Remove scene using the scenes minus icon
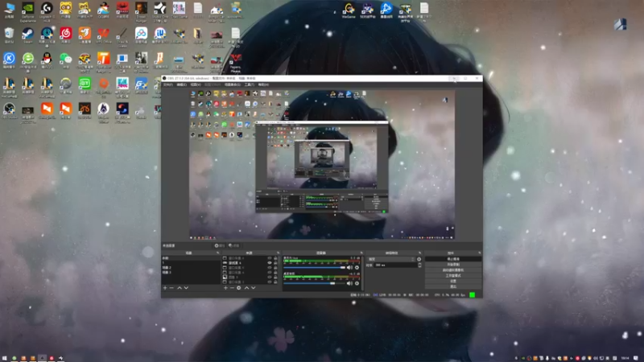 pyautogui.click(x=171, y=288)
